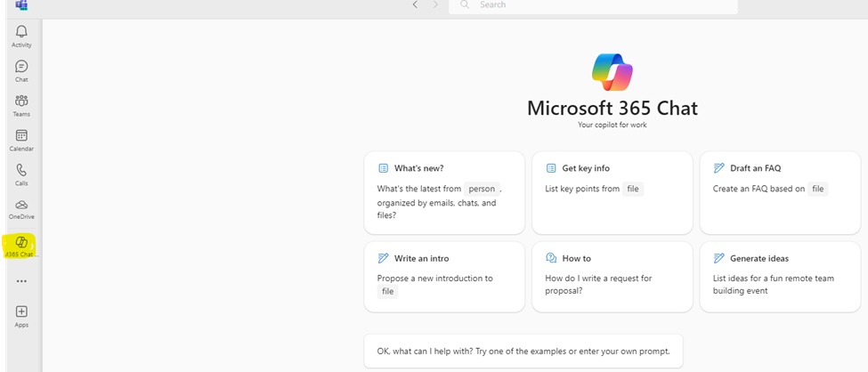Pick the "Draft an FAQ" prompt card

(780, 192)
